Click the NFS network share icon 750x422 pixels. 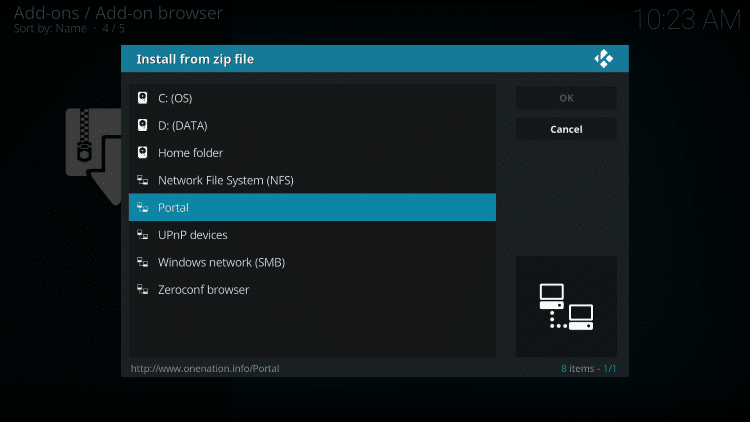[x=143, y=180]
